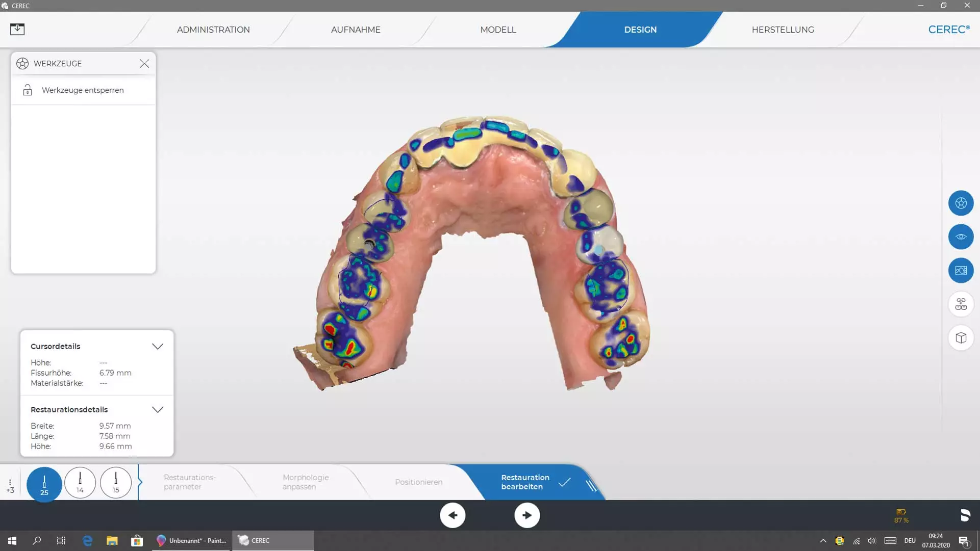Select tooth 25 restoration
The width and height of the screenshot is (980, 551).
coord(44,484)
